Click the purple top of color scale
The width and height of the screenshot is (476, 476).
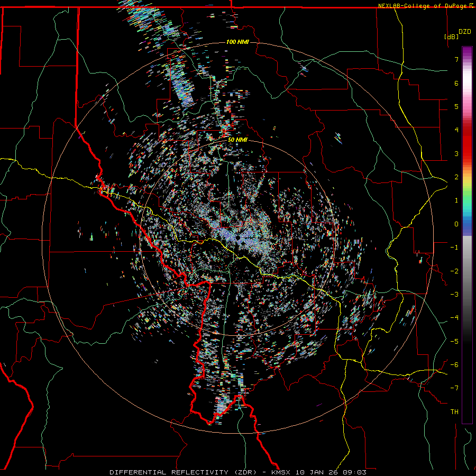[467, 52]
